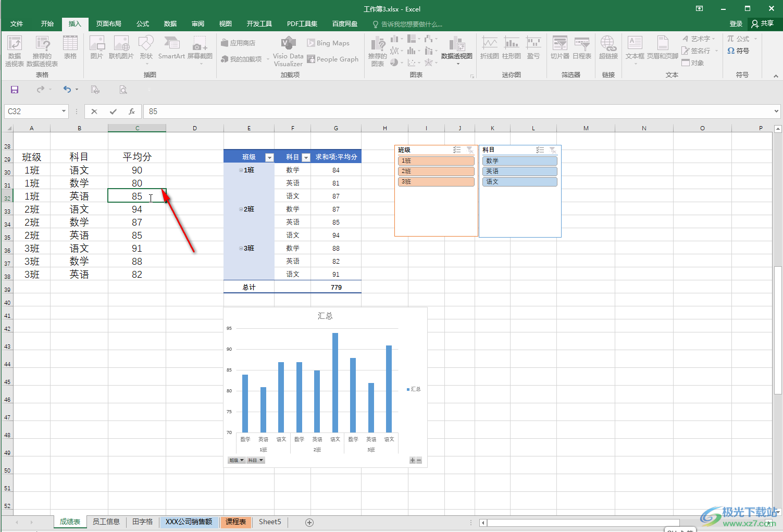Screen dimensions: 783x532
Task: Toggle 数学 in the 科目 slicer
Action: click(519, 161)
